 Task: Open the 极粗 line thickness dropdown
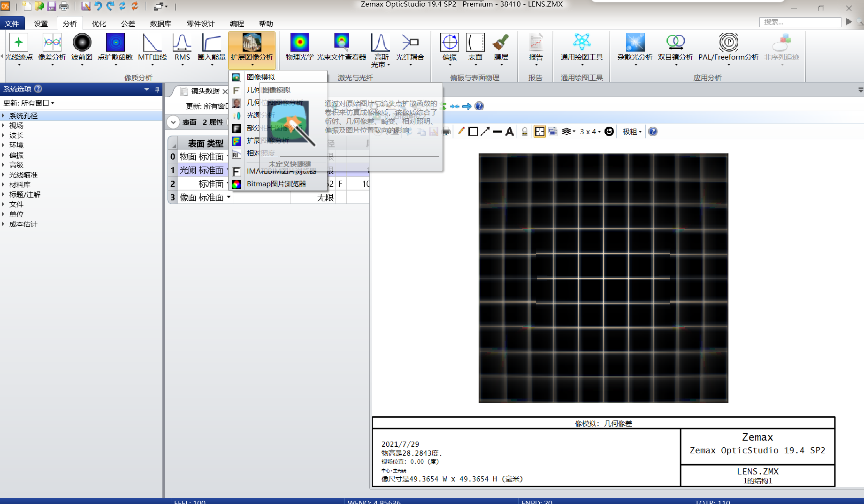click(x=632, y=131)
